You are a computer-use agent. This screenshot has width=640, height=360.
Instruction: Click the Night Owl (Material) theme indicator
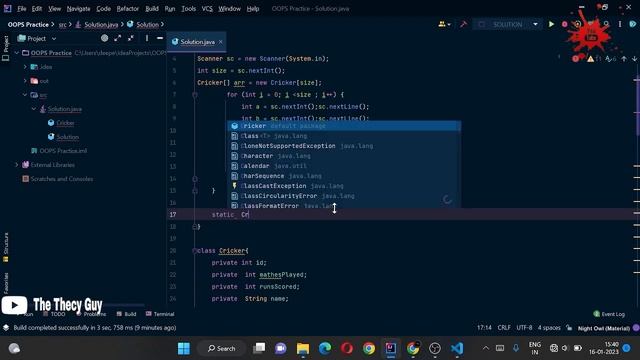pos(604,328)
